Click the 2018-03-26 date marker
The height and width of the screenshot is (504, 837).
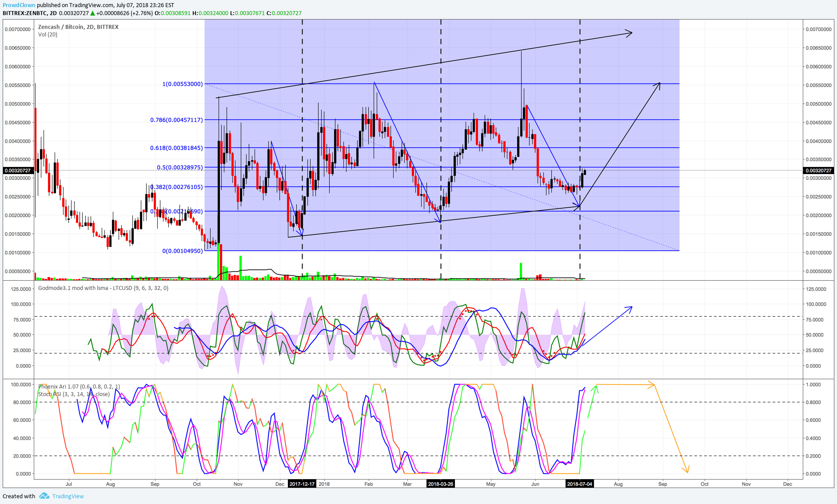point(441,484)
